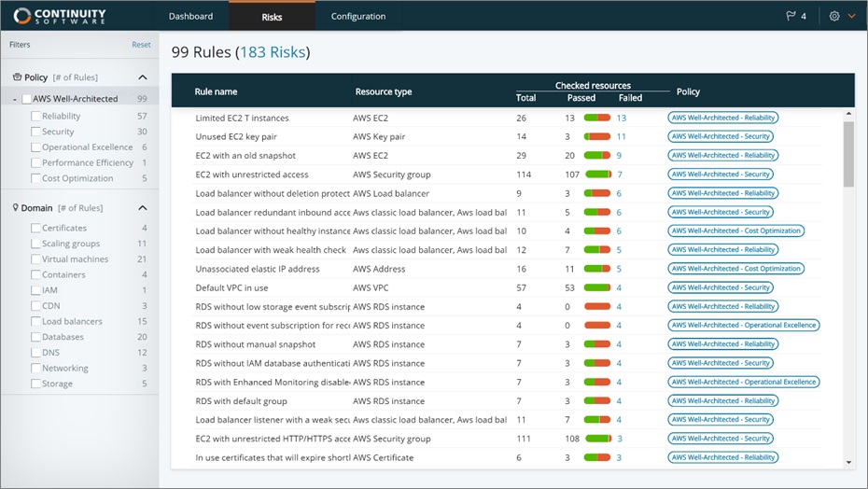Tick the IAM domain checkbox

35,290
